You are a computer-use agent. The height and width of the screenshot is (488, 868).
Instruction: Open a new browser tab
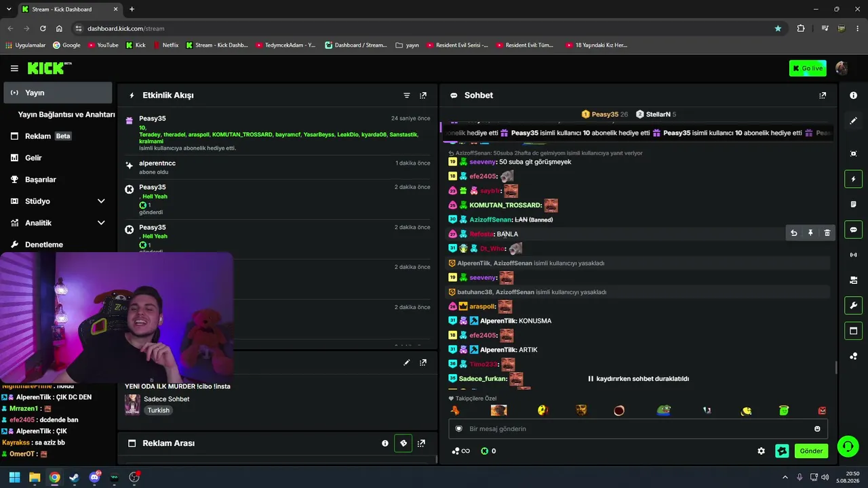[132, 9]
